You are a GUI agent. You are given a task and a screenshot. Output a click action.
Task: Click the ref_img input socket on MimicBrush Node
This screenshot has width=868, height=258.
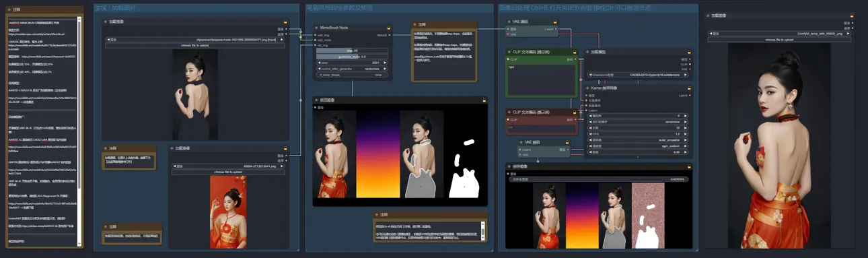(314, 44)
